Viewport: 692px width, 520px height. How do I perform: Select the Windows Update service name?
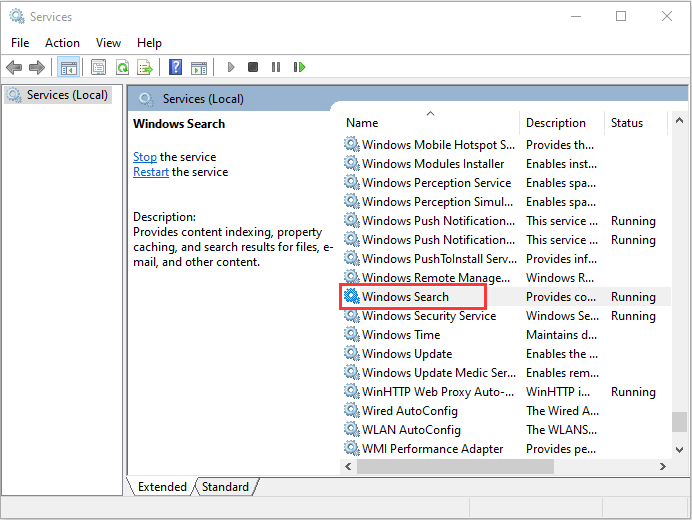coord(407,354)
